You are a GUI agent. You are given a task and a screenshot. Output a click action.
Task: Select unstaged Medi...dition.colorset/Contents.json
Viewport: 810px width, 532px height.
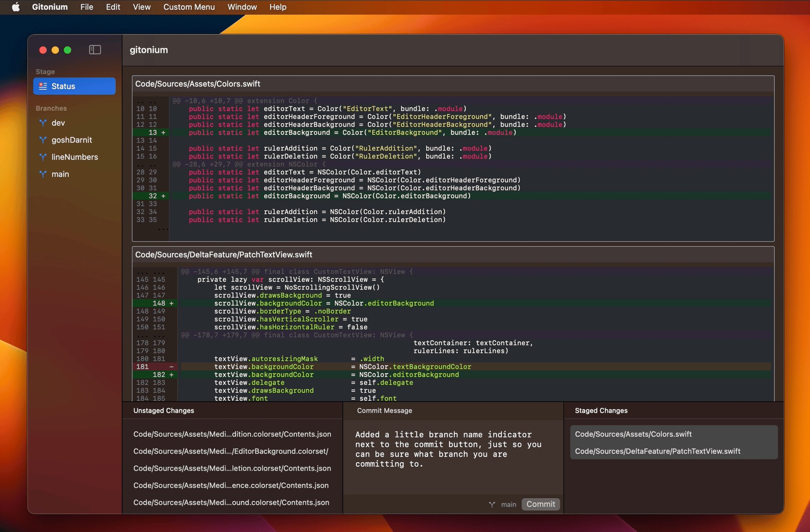(232, 434)
